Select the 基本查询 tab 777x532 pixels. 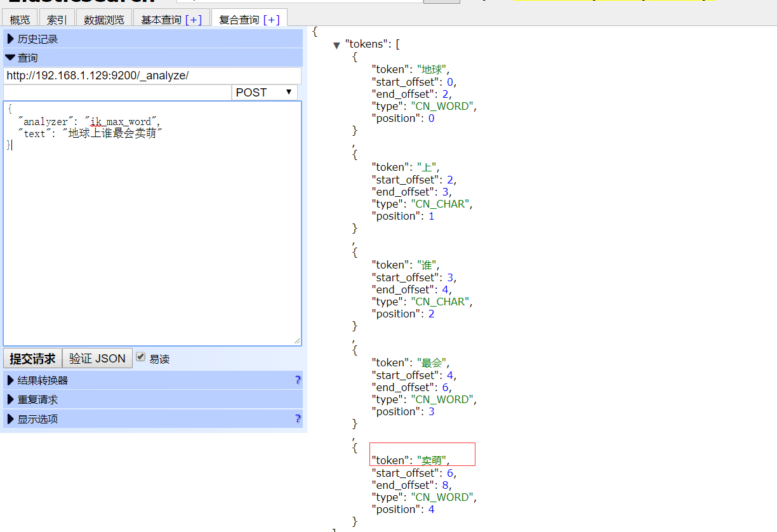point(161,20)
